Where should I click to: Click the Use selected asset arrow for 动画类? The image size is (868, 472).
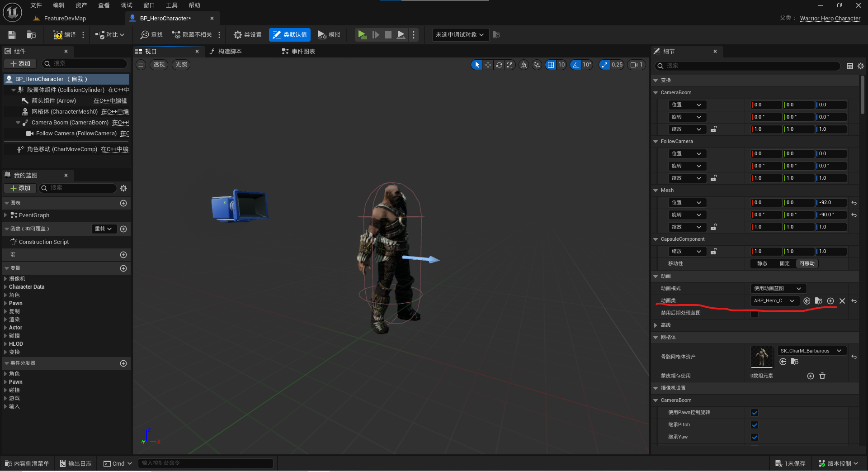pyautogui.click(x=807, y=301)
